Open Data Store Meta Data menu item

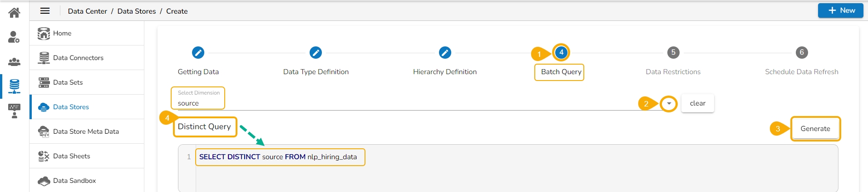click(86, 131)
